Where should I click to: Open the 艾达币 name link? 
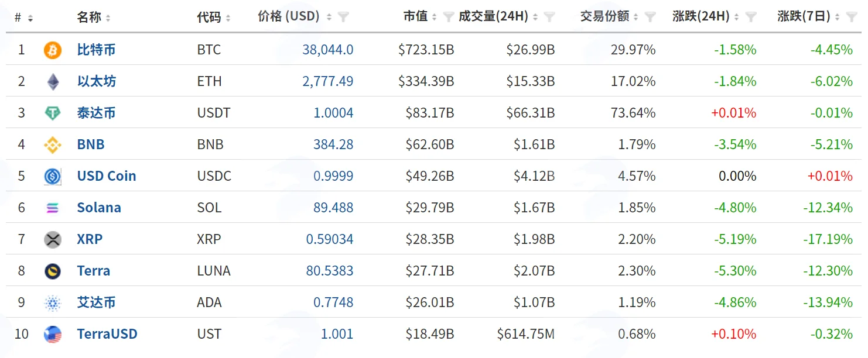[x=96, y=302]
